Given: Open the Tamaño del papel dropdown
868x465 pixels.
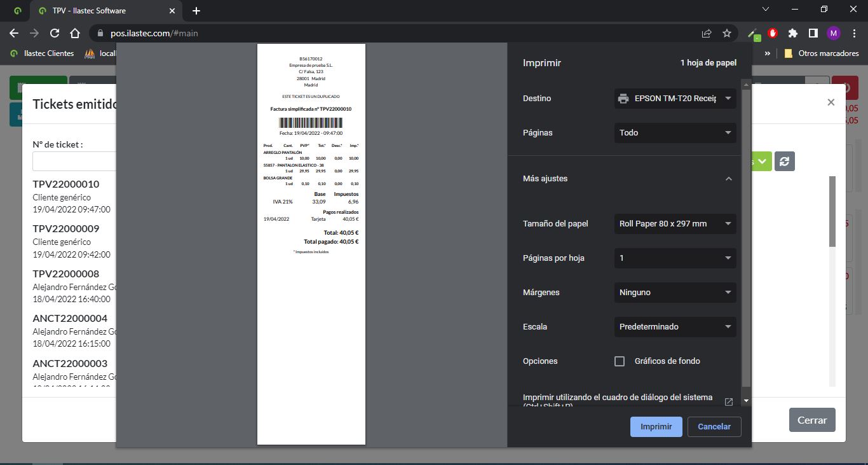Looking at the screenshot, I should pos(675,224).
